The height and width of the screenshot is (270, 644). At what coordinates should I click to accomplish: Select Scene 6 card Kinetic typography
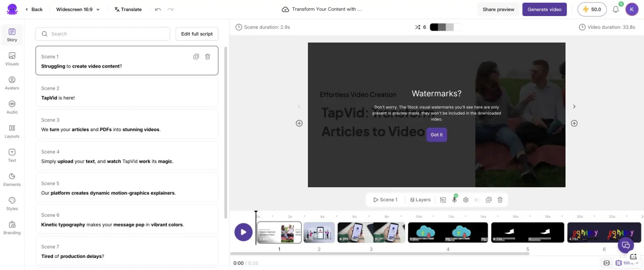127,220
